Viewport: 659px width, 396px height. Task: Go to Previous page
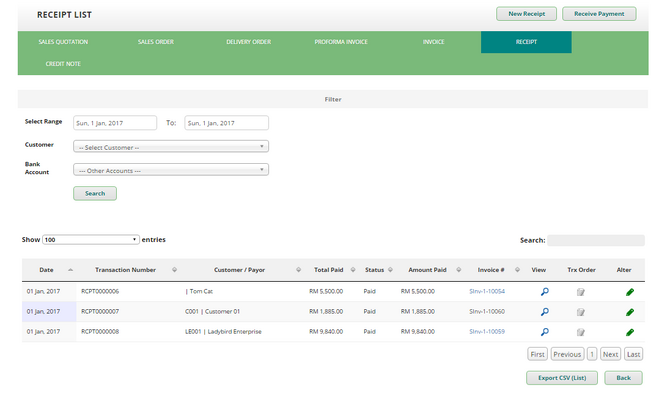pos(567,354)
